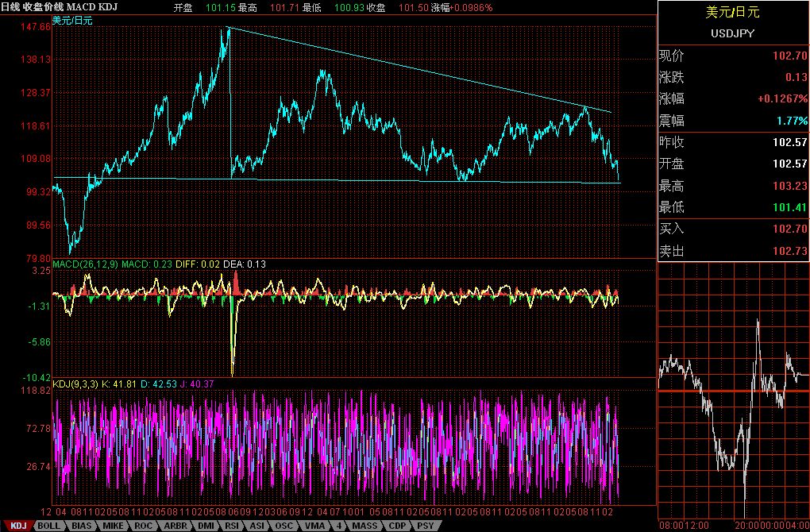
Task: Switch to the OSC indicator tab
Action: click(284, 526)
